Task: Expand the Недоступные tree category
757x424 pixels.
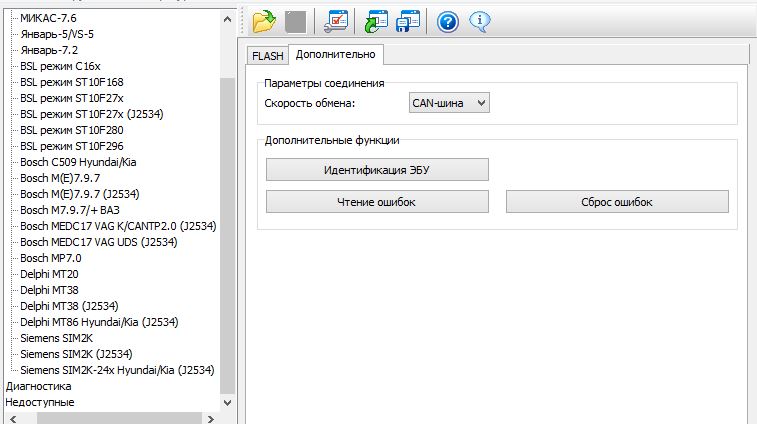Action: [x=40, y=402]
